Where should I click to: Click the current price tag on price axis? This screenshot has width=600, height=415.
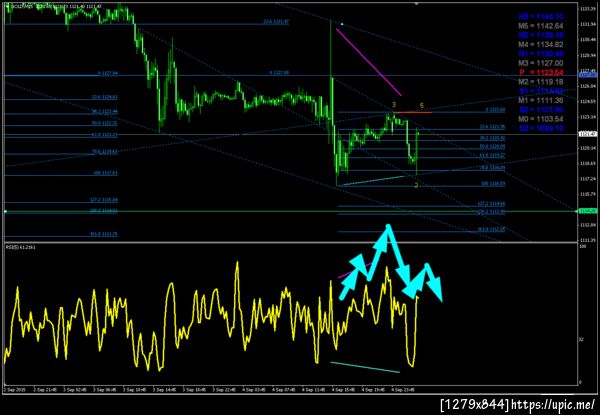tap(589, 134)
